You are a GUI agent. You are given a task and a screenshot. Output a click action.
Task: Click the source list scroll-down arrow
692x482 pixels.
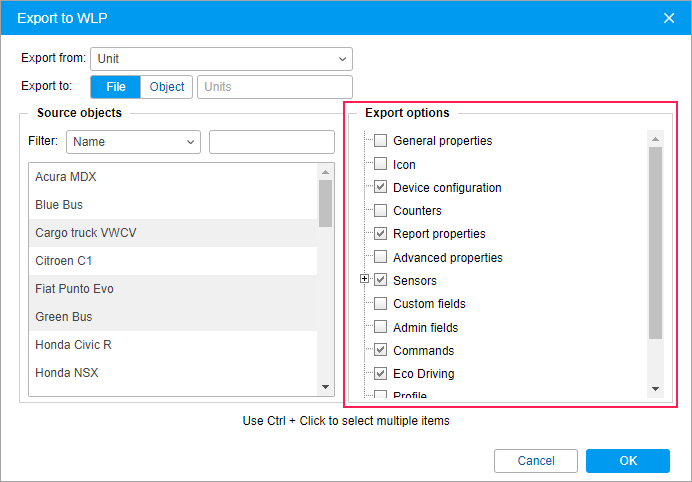[326, 387]
